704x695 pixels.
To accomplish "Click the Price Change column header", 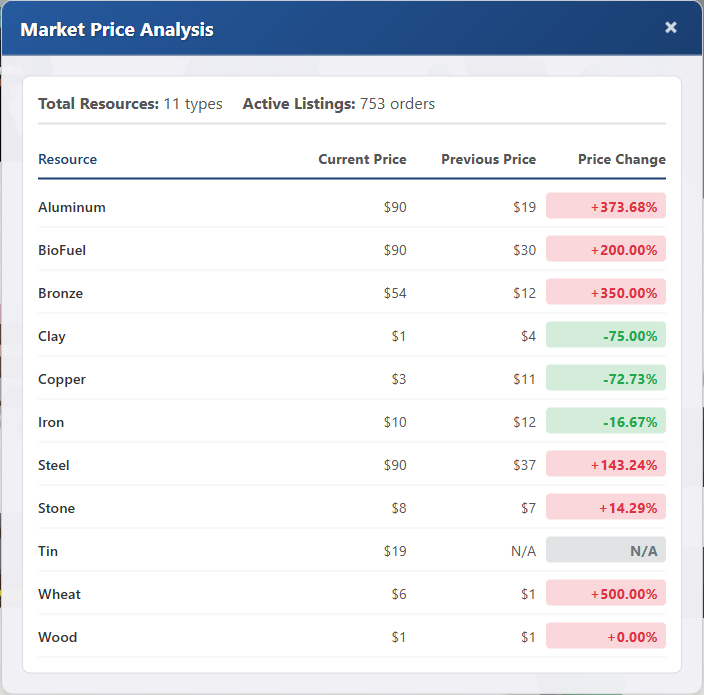I will pyautogui.click(x=621, y=159).
